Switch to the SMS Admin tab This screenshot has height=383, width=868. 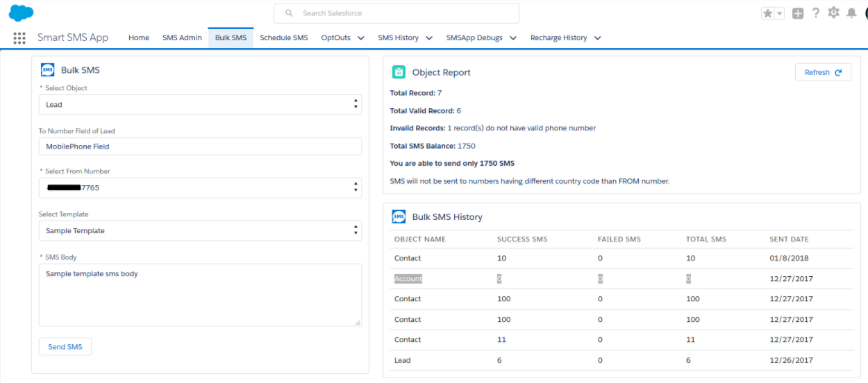pos(182,38)
